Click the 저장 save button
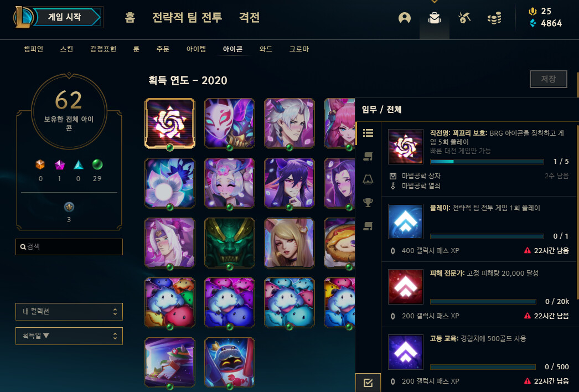The width and height of the screenshot is (579, 392). [549, 79]
